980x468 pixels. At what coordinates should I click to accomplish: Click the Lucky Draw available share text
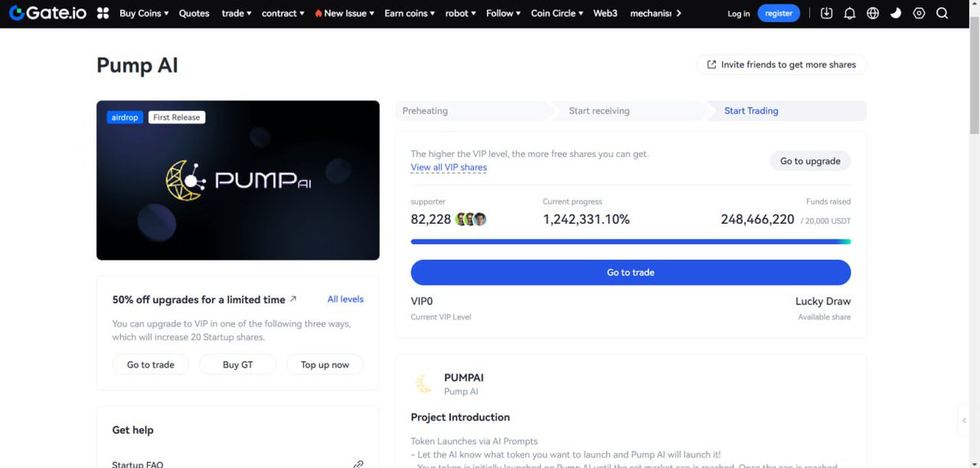tap(823, 301)
